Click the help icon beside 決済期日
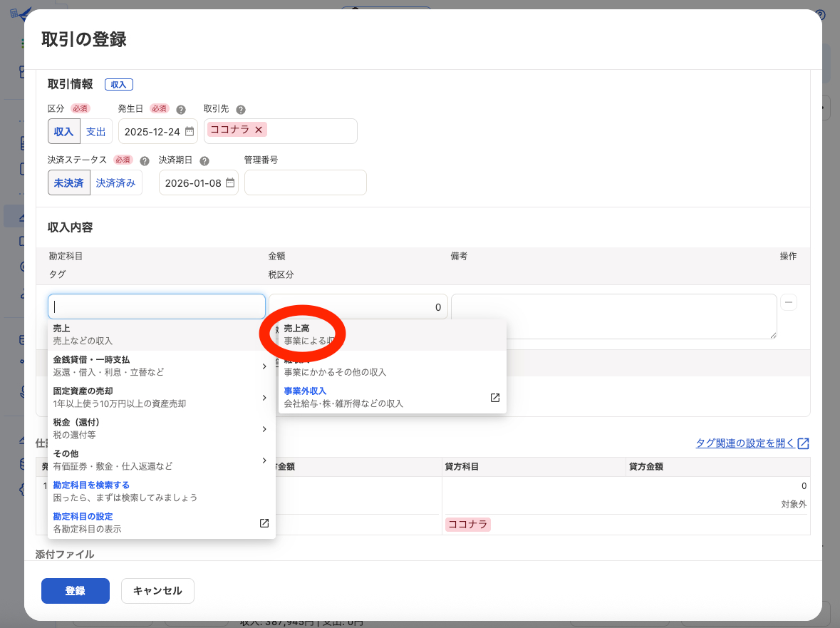 204,161
